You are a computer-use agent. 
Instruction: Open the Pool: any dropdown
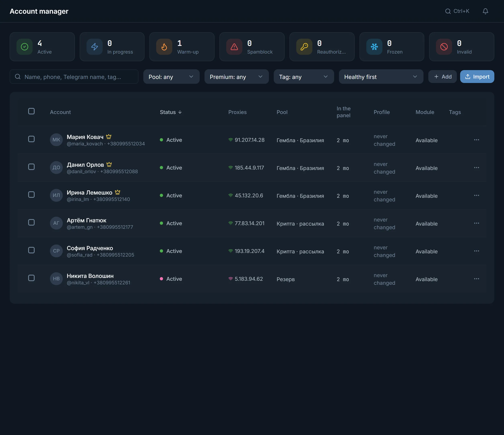click(x=171, y=77)
